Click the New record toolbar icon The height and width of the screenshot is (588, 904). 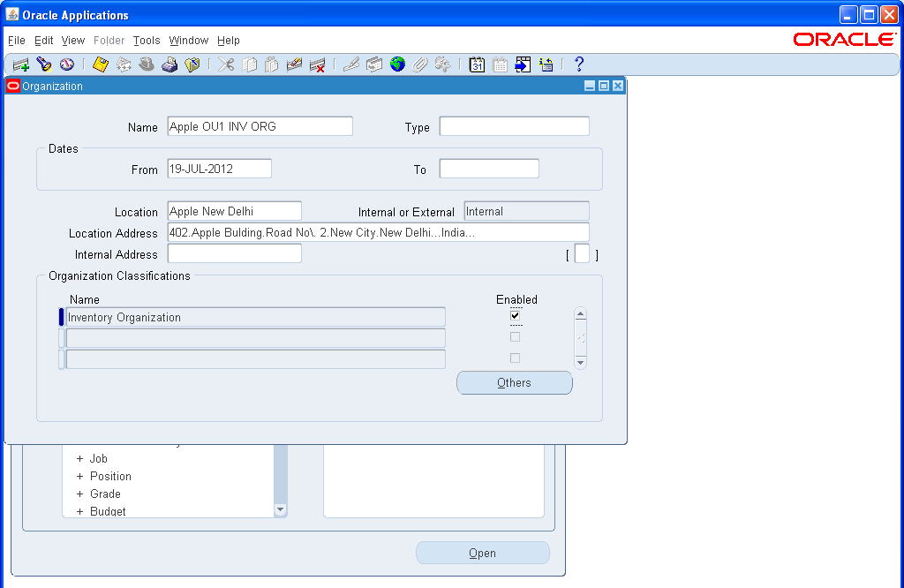pyautogui.click(x=21, y=64)
